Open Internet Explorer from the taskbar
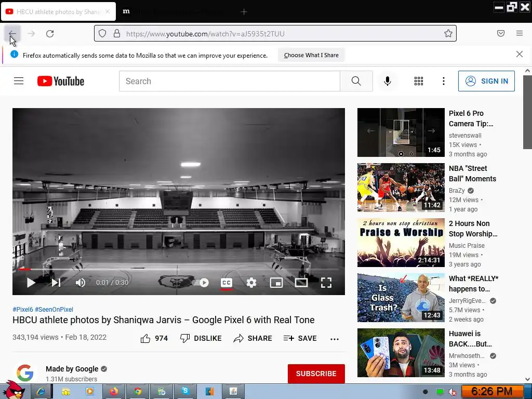 click(42, 392)
